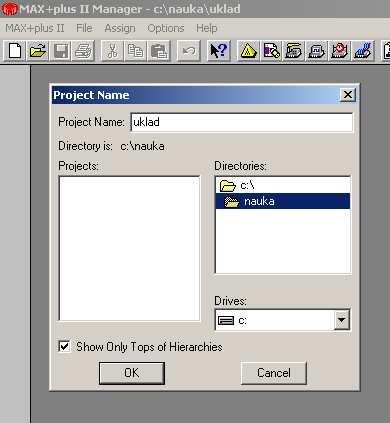Open the Drives dropdown arrow

[342, 320]
